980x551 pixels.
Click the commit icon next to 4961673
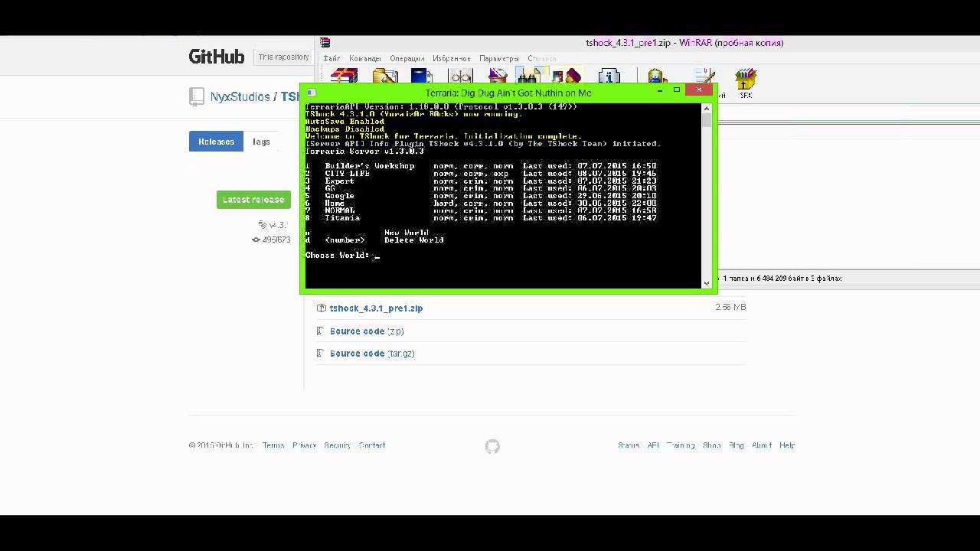(256, 240)
